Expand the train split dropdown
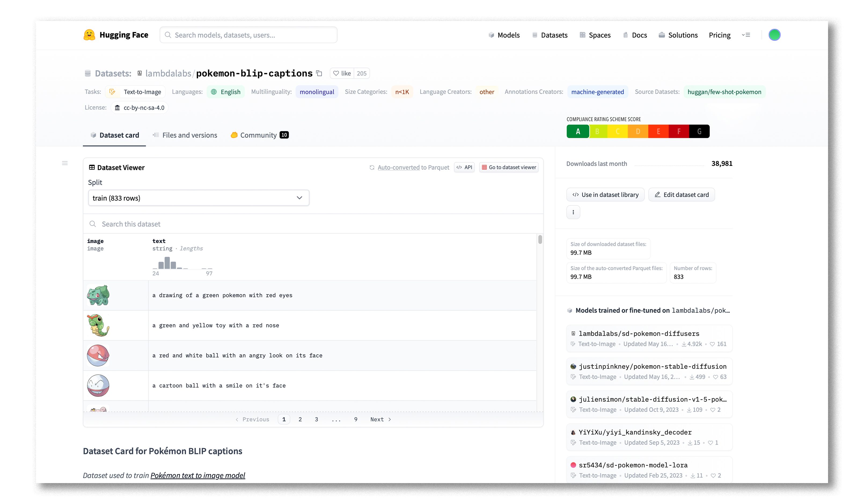This screenshot has width=864, height=504. point(199,198)
